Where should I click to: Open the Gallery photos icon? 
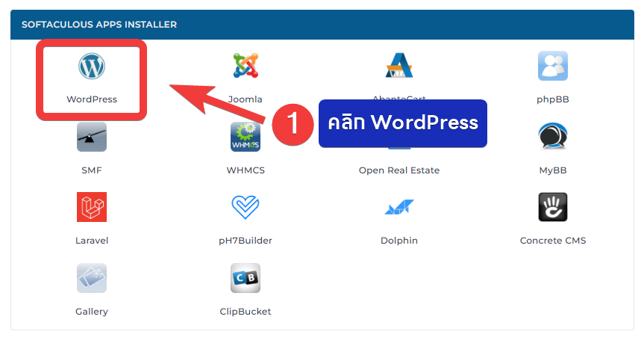(x=92, y=278)
